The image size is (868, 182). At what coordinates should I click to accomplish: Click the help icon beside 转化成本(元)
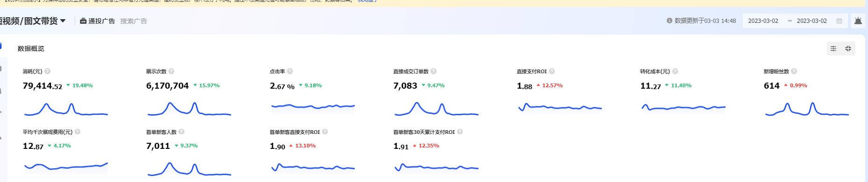pyautogui.click(x=675, y=71)
